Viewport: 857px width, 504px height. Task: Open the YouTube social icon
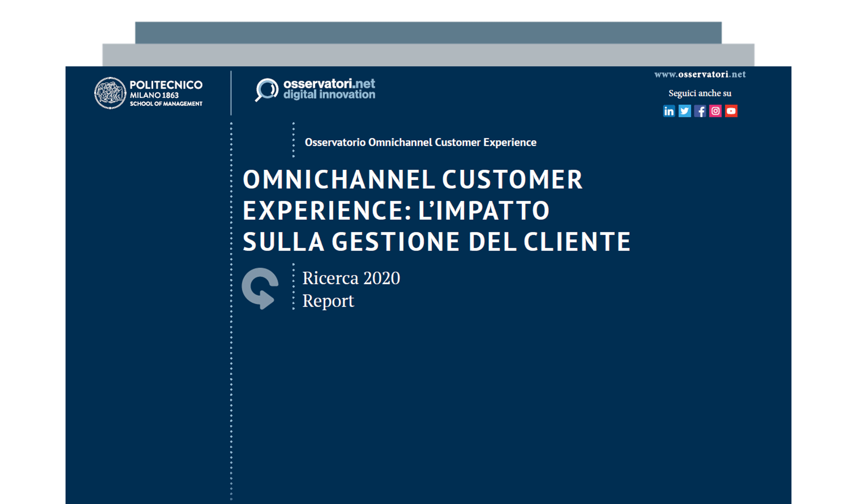(731, 111)
